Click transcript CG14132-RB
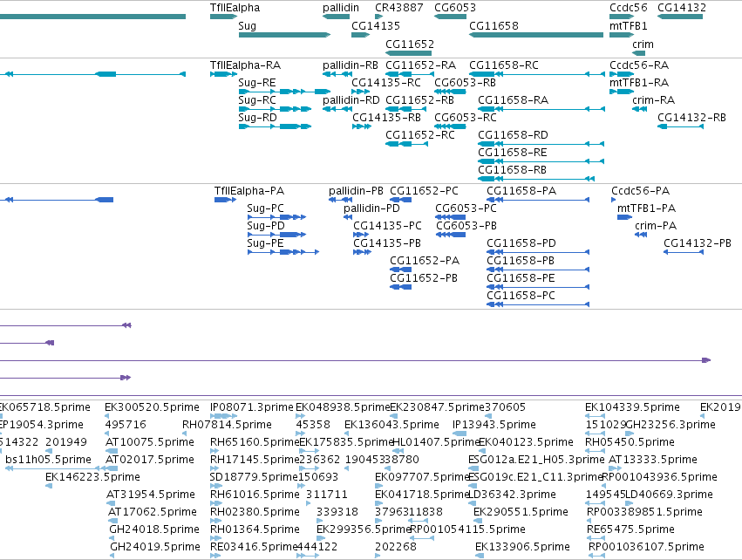742x560 pixels. (x=691, y=118)
